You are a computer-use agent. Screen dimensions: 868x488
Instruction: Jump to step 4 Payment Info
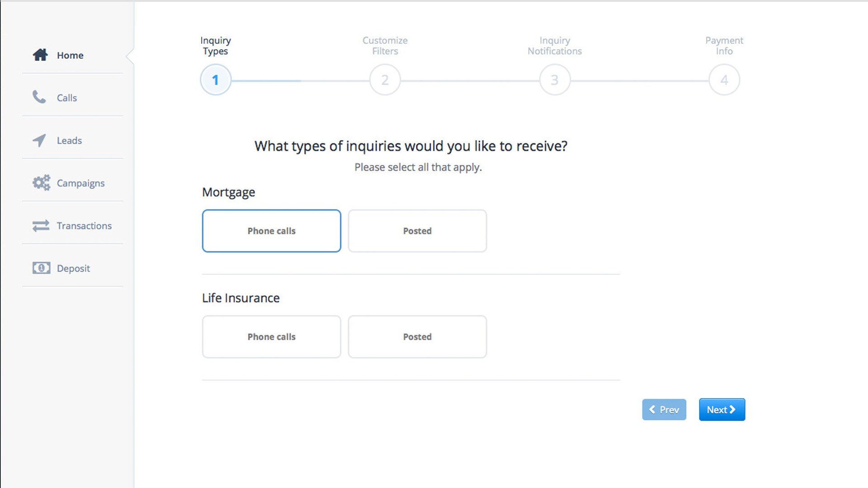(x=724, y=80)
